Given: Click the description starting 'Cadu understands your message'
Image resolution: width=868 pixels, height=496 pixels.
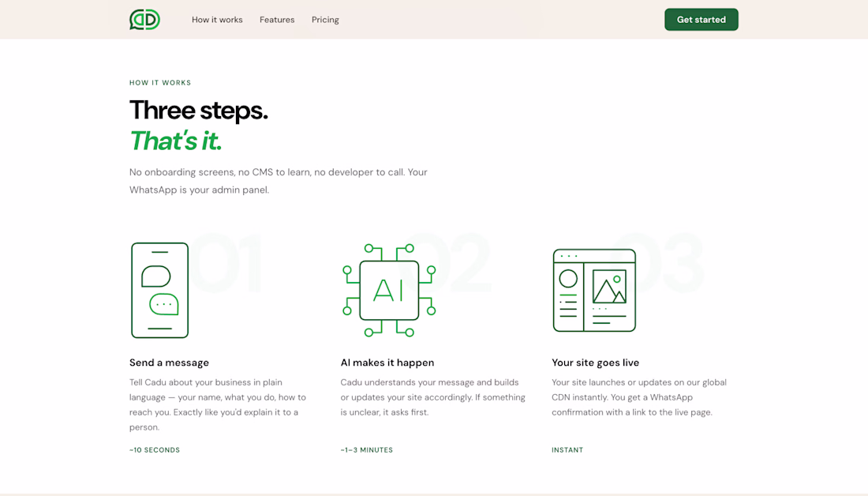Looking at the screenshot, I should pyautogui.click(x=433, y=397).
